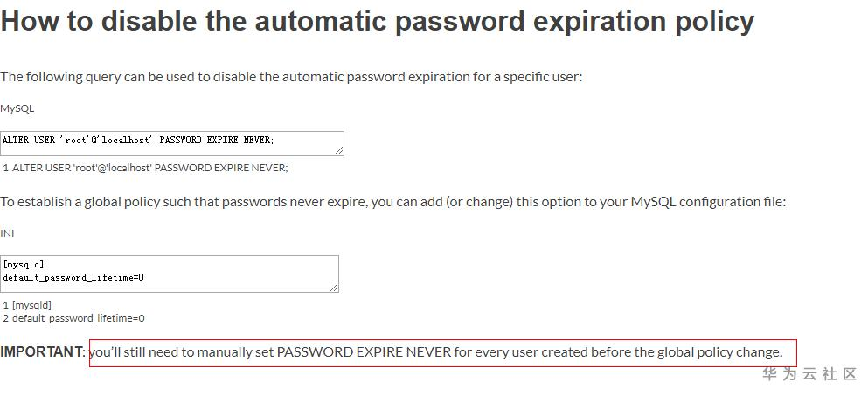
Task: Click the numbered ALTER USER line below the first textarea
Action: click(x=145, y=168)
